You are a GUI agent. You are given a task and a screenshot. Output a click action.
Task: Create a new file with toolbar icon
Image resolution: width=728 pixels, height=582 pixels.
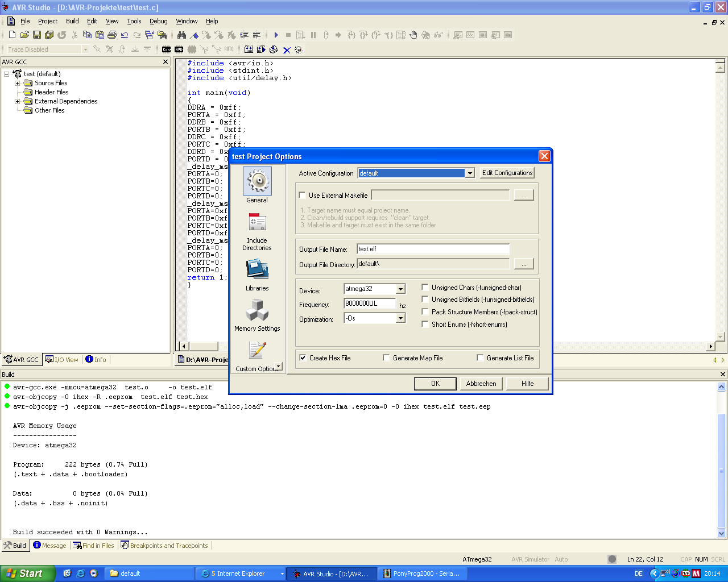(12, 35)
